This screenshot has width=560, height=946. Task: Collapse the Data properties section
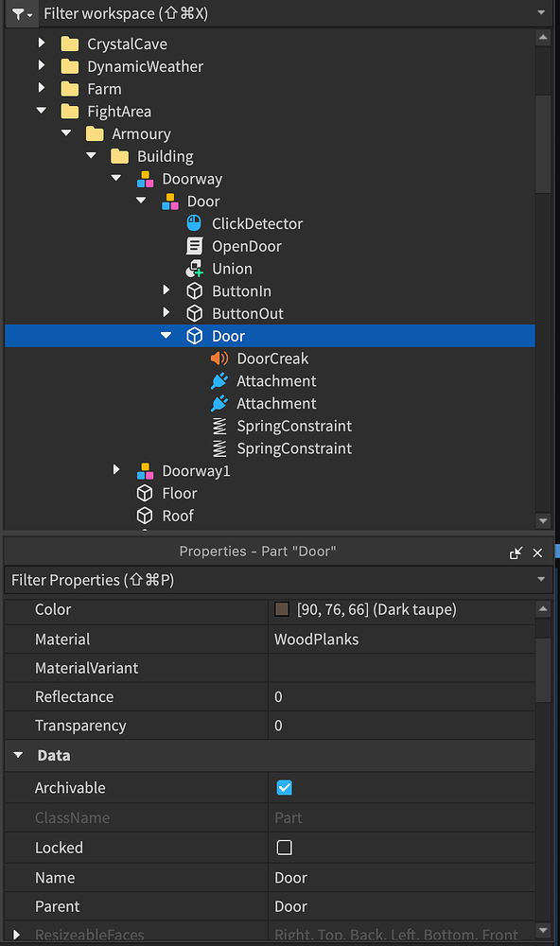pos(17,755)
